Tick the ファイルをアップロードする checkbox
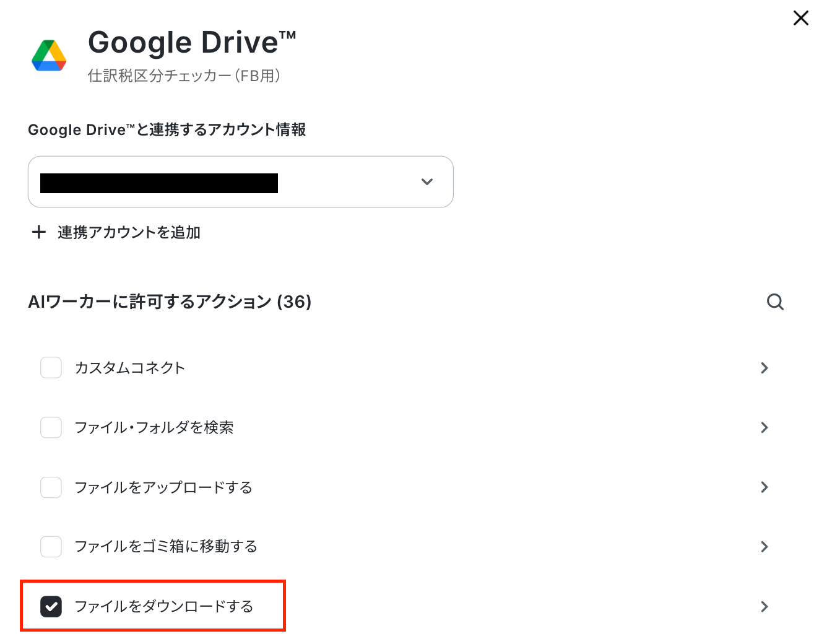This screenshot has height=644, width=827. pyautogui.click(x=51, y=487)
